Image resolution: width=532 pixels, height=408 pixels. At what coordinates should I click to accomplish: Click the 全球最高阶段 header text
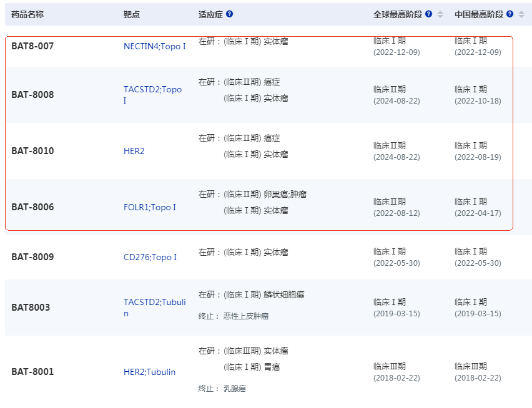[398, 14]
